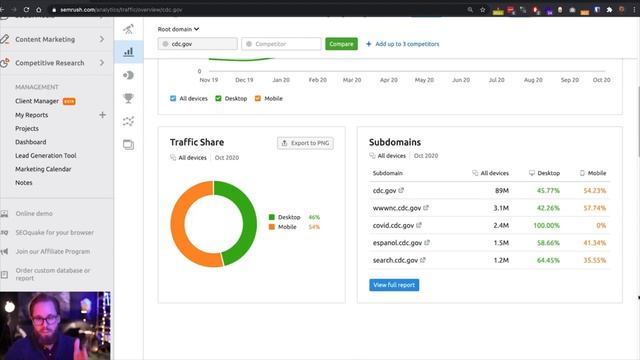
Task: Open external link icon next to search.cdc.gov
Action: click(423, 260)
